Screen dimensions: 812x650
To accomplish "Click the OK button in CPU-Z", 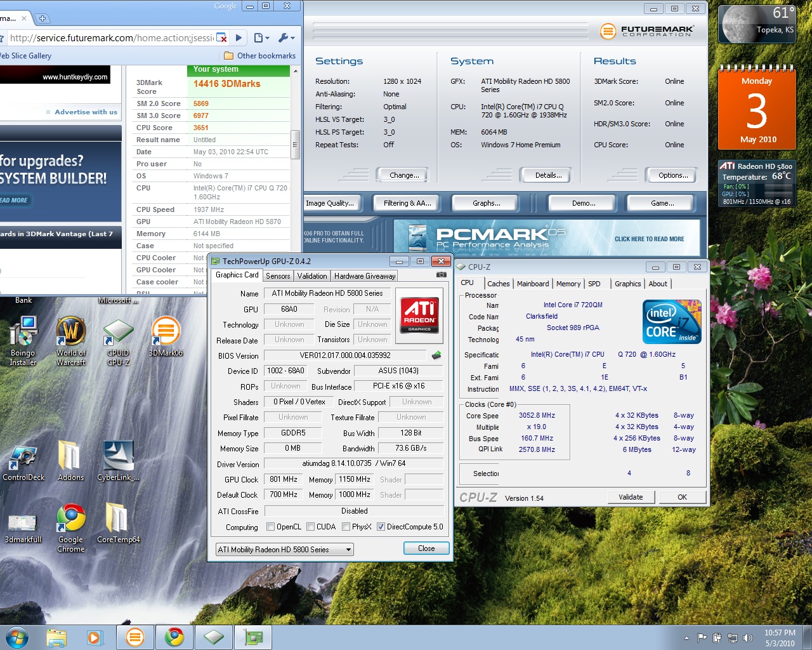I will (682, 497).
